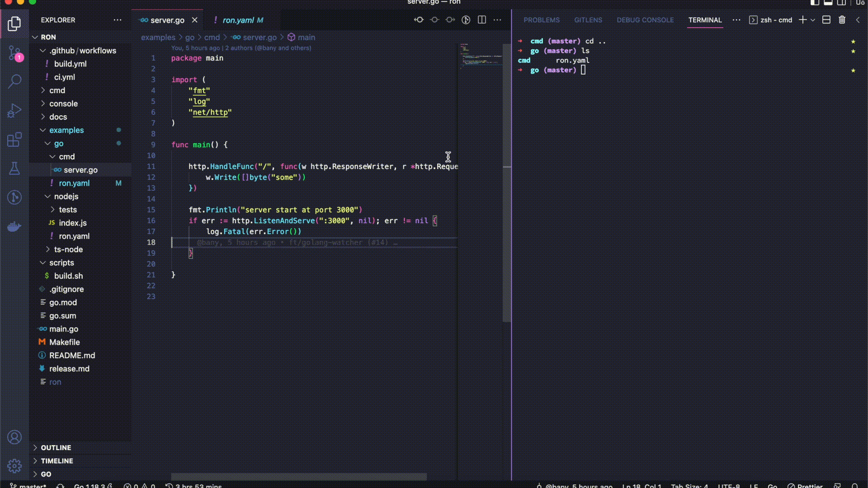Open the Testing flask icon
The width and height of the screenshot is (868, 488).
click(x=14, y=169)
